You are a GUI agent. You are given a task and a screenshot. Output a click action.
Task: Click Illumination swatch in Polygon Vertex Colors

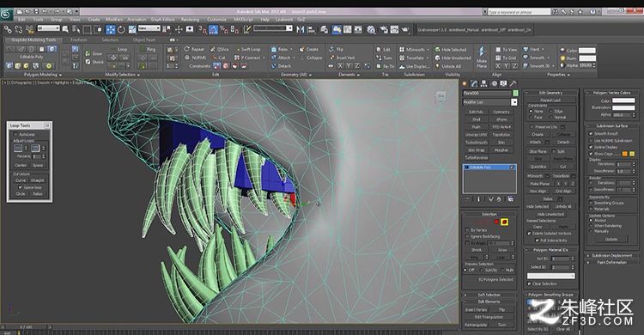(623, 107)
